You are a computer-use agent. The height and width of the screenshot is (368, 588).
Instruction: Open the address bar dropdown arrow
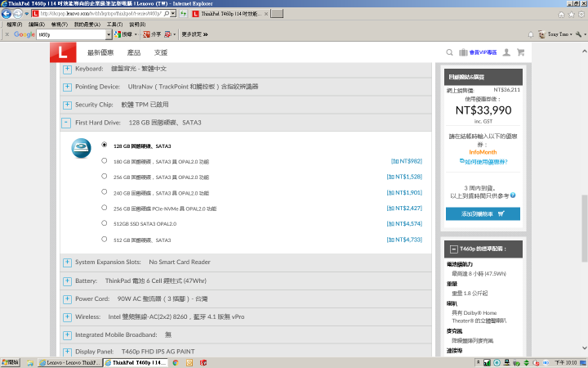(173, 14)
